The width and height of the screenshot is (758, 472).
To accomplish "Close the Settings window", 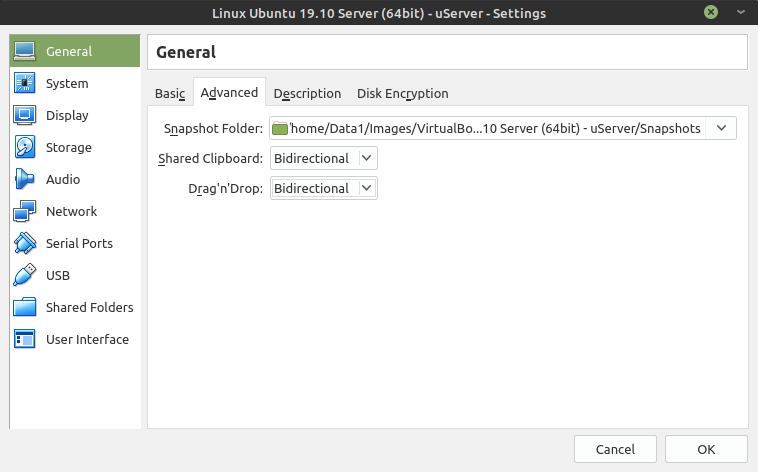I will tap(711, 12).
